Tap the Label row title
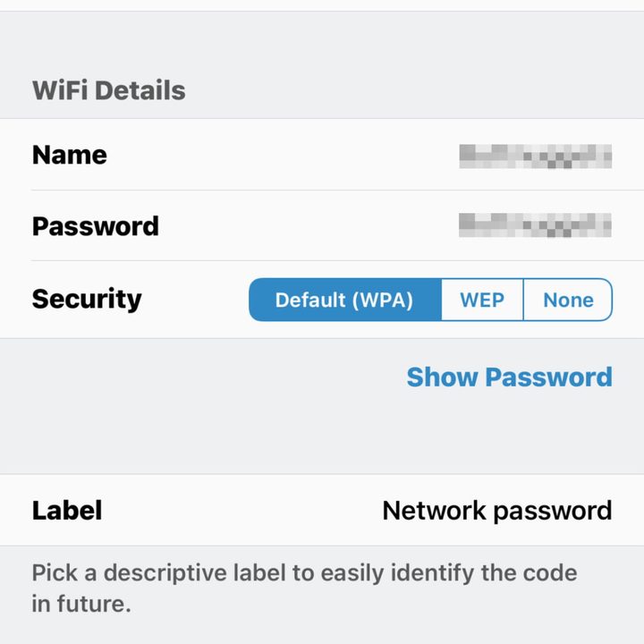Image resolution: width=644 pixels, height=644 pixels. pos(67,511)
